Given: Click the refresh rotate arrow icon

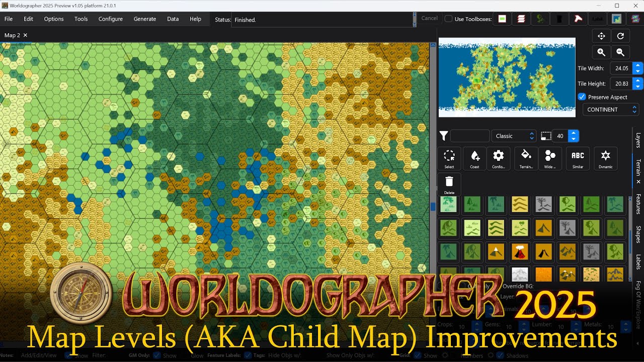Looking at the screenshot, I should click(x=620, y=36).
